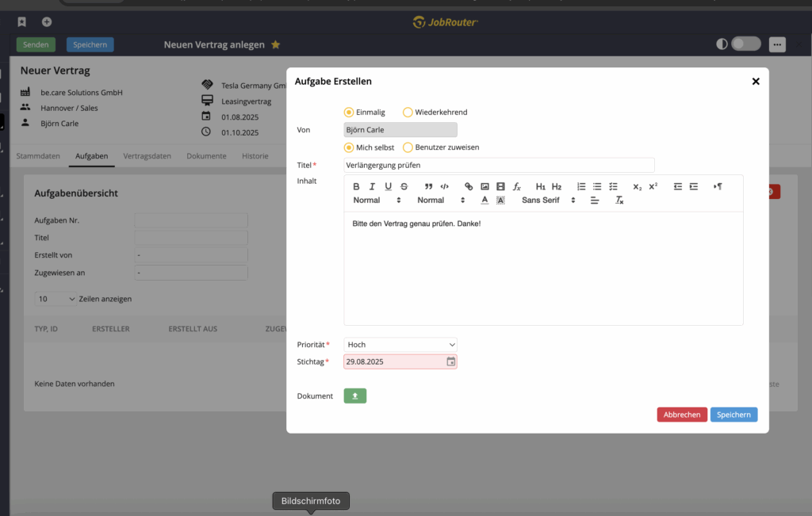This screenshot has height=516, width=812.
Task: Insert a hyperlink in content editor
Action: coord(469,187)
